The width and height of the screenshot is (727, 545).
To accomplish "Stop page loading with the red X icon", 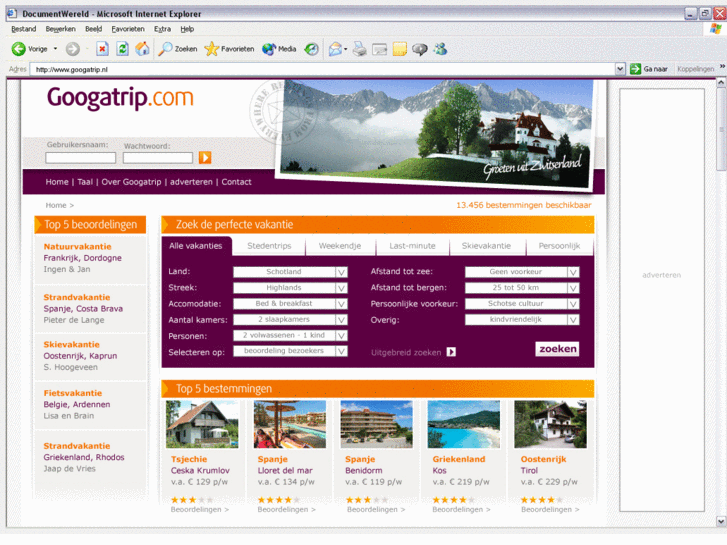I will click(x=102, y=49).
